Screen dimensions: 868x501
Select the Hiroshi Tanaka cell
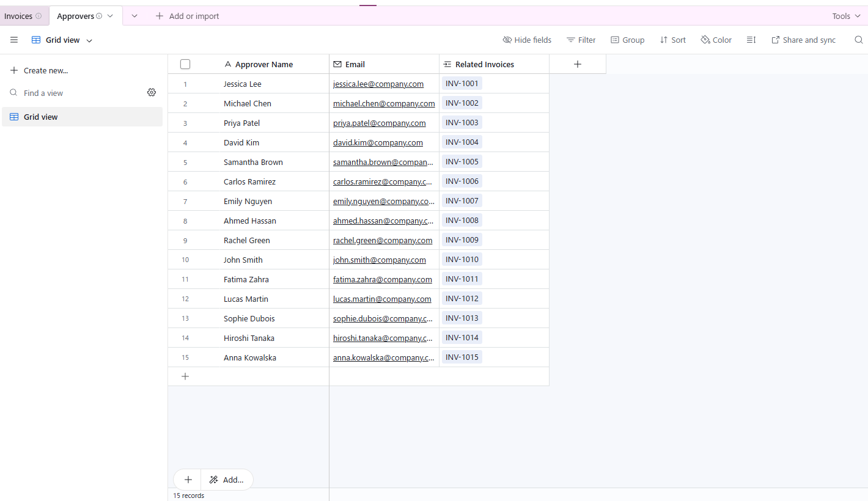pos(274,338)
